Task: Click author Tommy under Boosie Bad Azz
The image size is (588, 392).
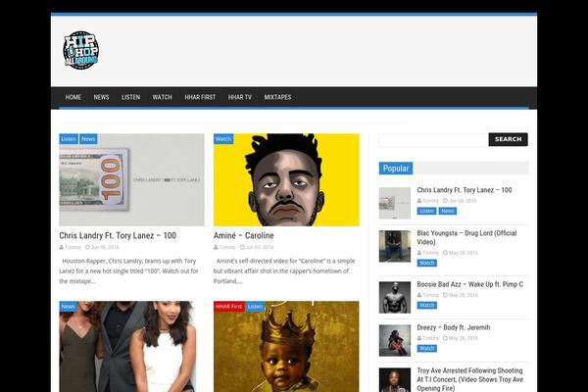Action: tap(430, 295)
